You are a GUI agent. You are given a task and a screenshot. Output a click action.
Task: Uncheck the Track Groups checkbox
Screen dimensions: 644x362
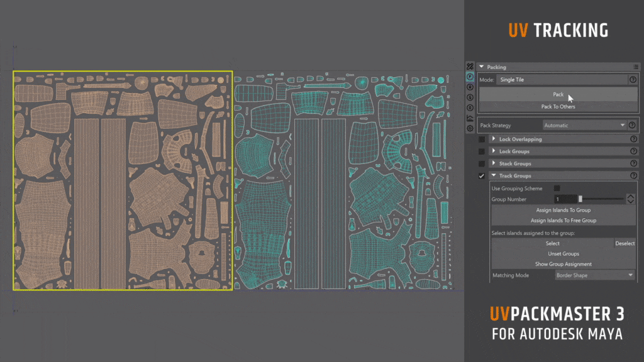click(x=482, y=175)
